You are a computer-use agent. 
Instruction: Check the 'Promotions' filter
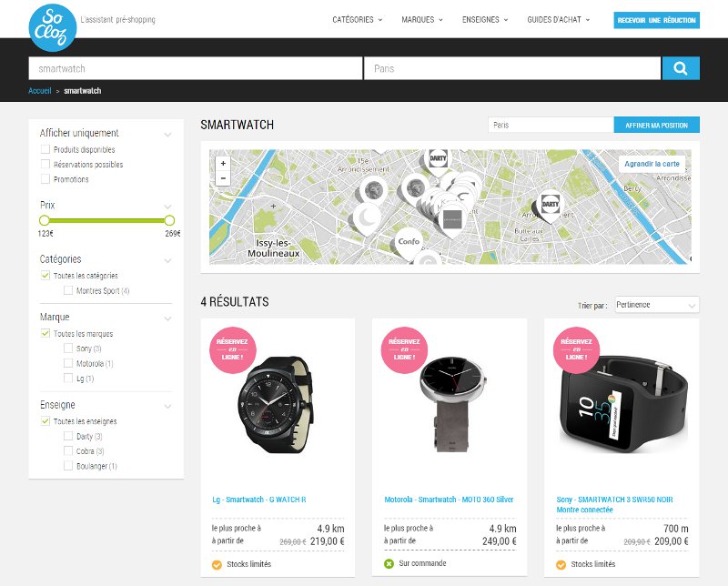click(45, 179)
